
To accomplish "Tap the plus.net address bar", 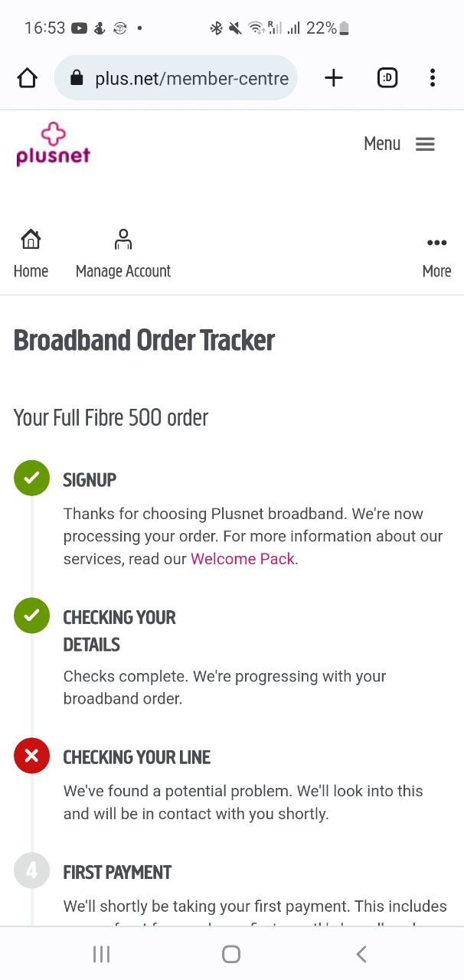I will 191,78.
